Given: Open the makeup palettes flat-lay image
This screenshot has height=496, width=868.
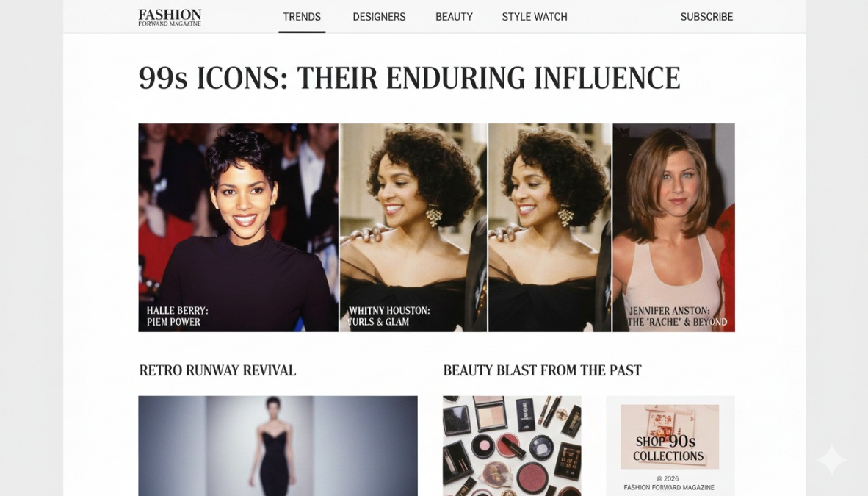Looking at the screenshot, I should pyautogui.click(x=512, y=445).
